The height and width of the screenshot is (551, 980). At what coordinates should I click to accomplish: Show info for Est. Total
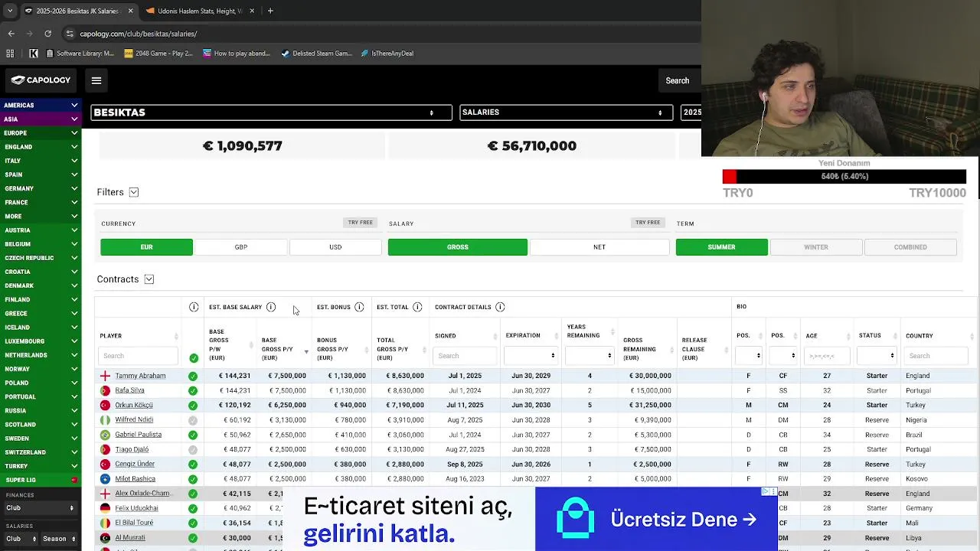click(x=417, y=307)
